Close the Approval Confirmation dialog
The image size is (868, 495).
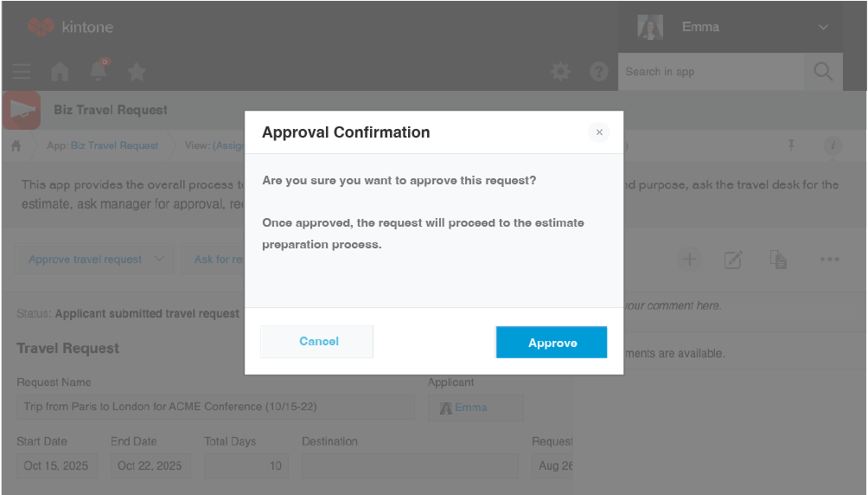pyautogui.click(x=599, y=132)
